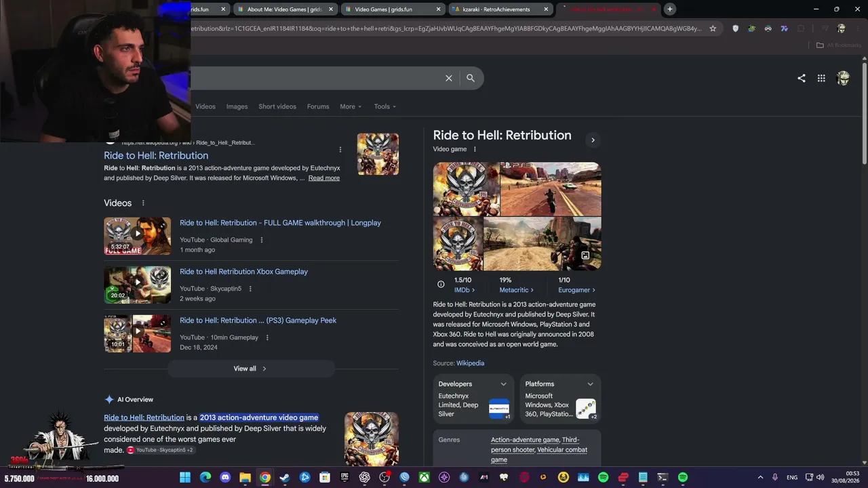
Task: Launch Discord from the taskbar
Action: (225, 477)
